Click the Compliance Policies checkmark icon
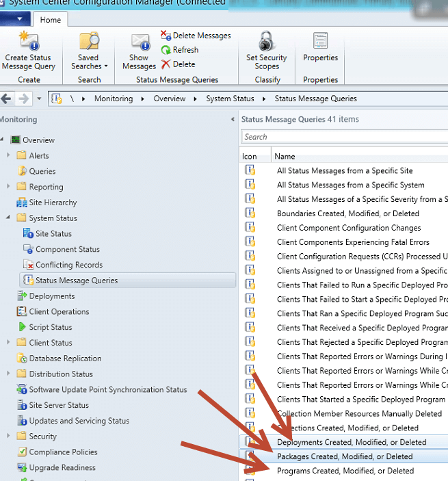The width and height of the screenshot is (448, 481). click(x=22, y=452)
